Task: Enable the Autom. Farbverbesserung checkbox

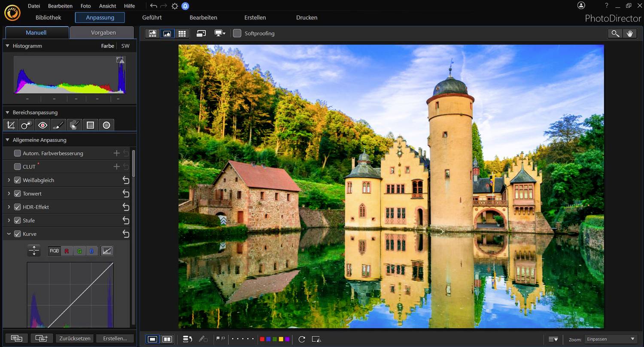Action: point(17,153)
